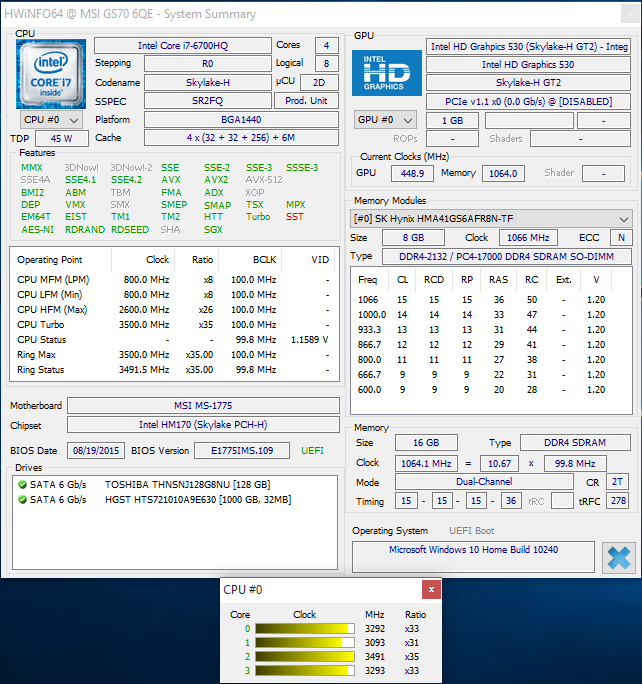The image size is (642, 684).
Task: Click the TDP 45 W field
Action: click(x=61, y=138)
